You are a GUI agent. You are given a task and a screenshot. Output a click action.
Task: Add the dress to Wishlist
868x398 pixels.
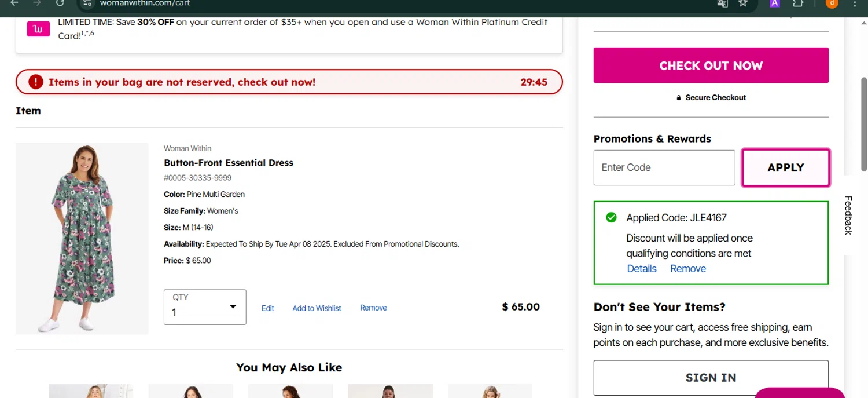coord(317,308)
